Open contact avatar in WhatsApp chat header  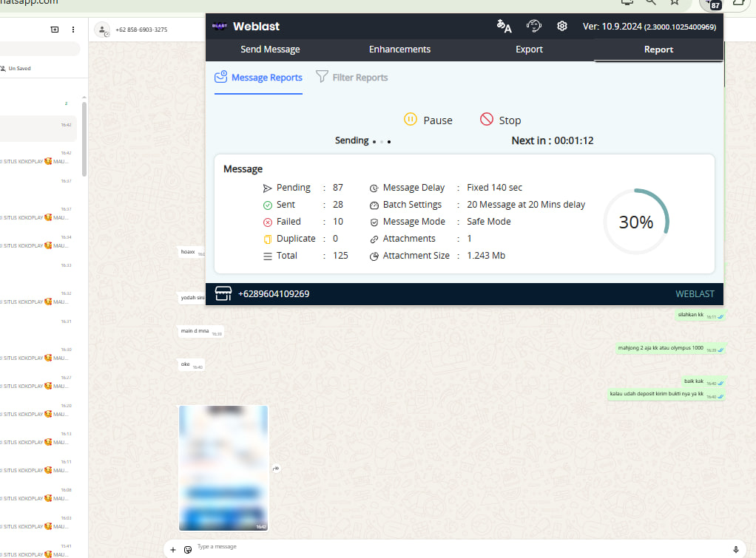click(102, 30)
